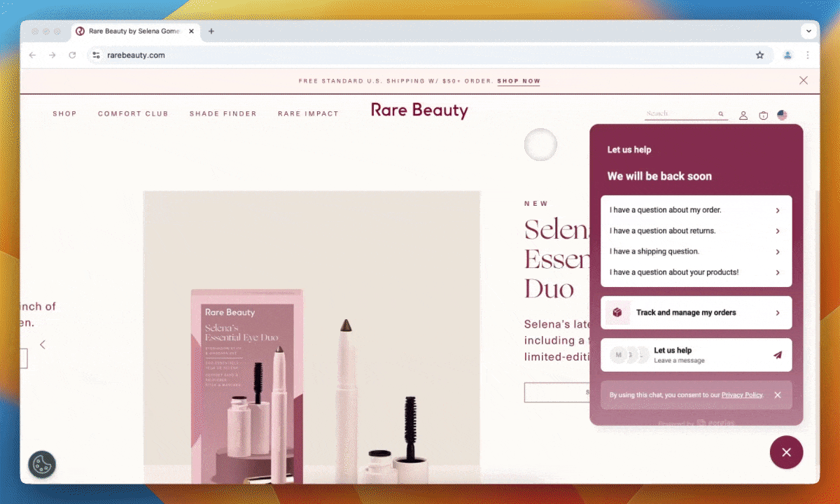This screenshot has height=504, width=840.
Task: Click the browser forward arrow
Action: 52,55
